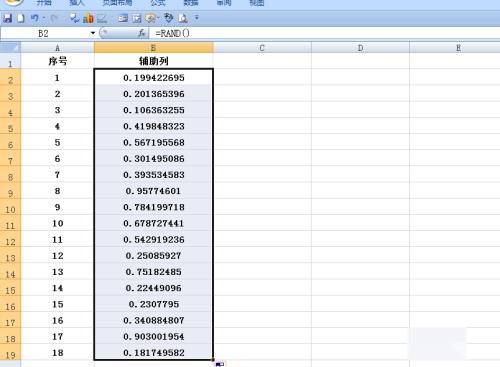Open the 公式 (Formulas) ribbon tab
Viewport: 500px width, 367px height.
pos(158,3)
